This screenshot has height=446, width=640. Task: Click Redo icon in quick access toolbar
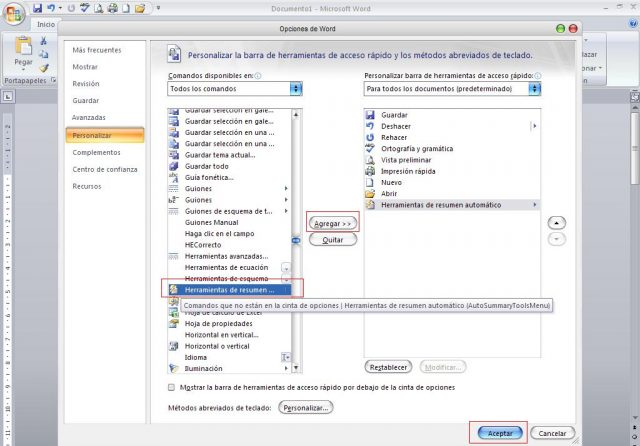point(71,8)
